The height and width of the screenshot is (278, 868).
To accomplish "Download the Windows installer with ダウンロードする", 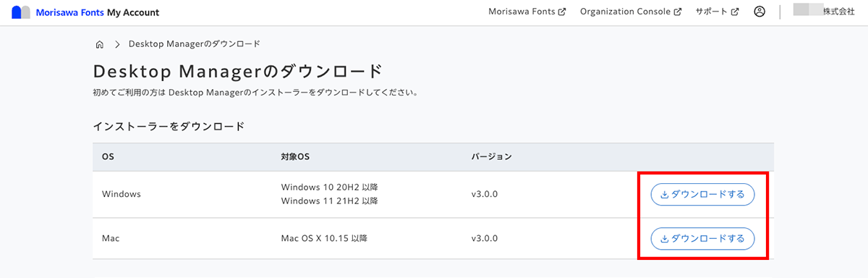I will tap(703, 195).
